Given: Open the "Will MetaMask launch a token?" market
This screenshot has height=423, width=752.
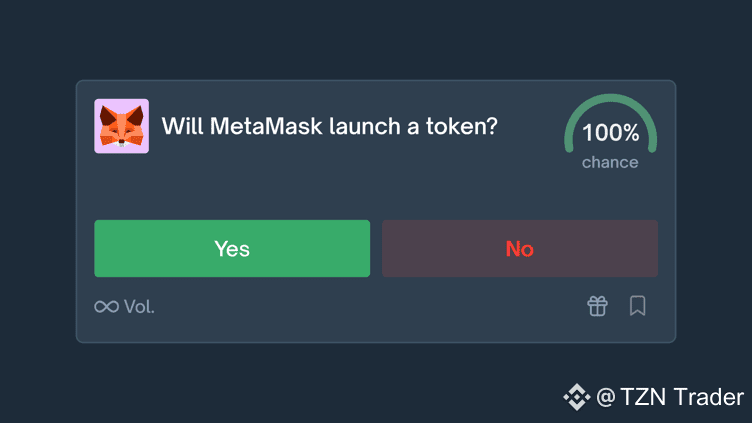Looking at the screenshot, I should (x=330, y=127).
